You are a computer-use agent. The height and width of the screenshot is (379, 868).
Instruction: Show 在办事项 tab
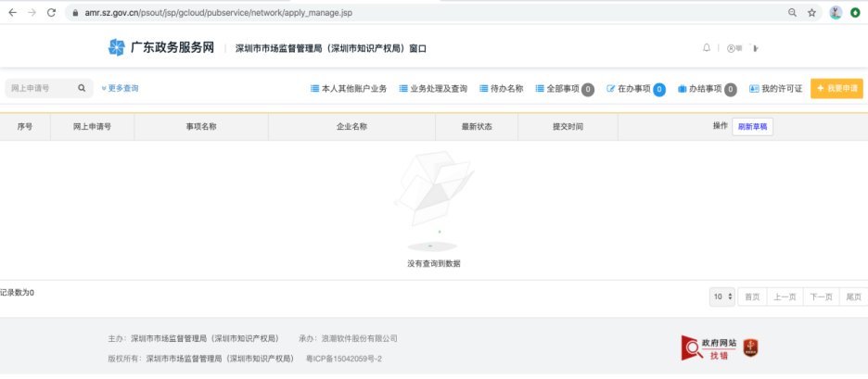pos(636,89)
